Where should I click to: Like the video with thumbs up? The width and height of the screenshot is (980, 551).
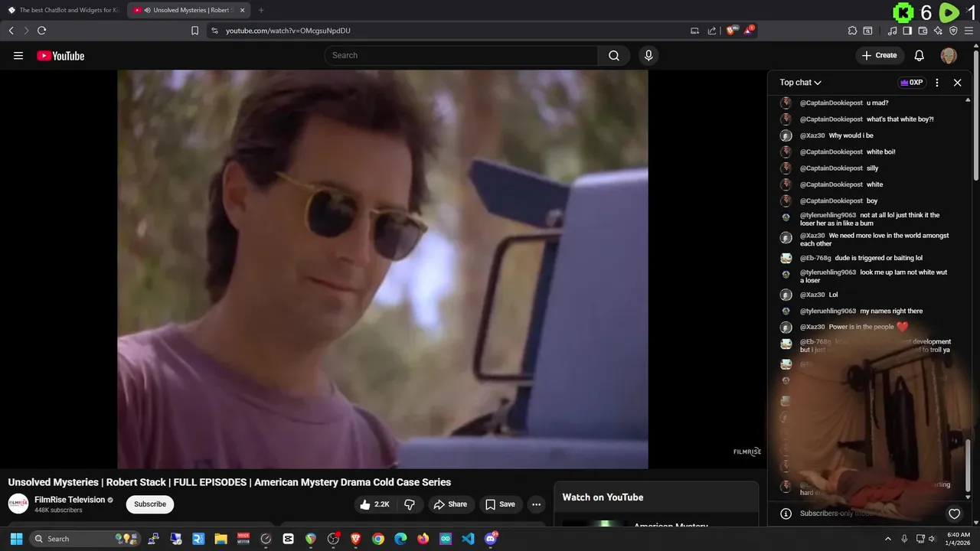(375, 504)
